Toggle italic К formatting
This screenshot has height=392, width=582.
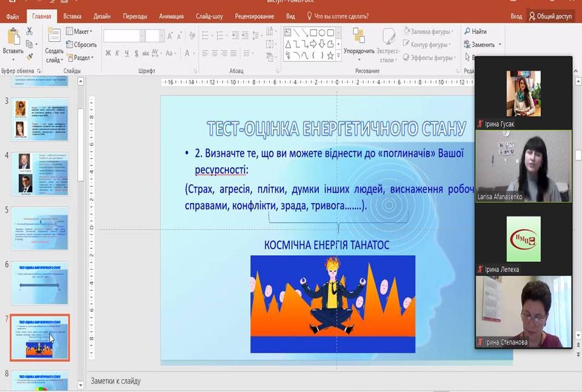[x=117, y=53]
